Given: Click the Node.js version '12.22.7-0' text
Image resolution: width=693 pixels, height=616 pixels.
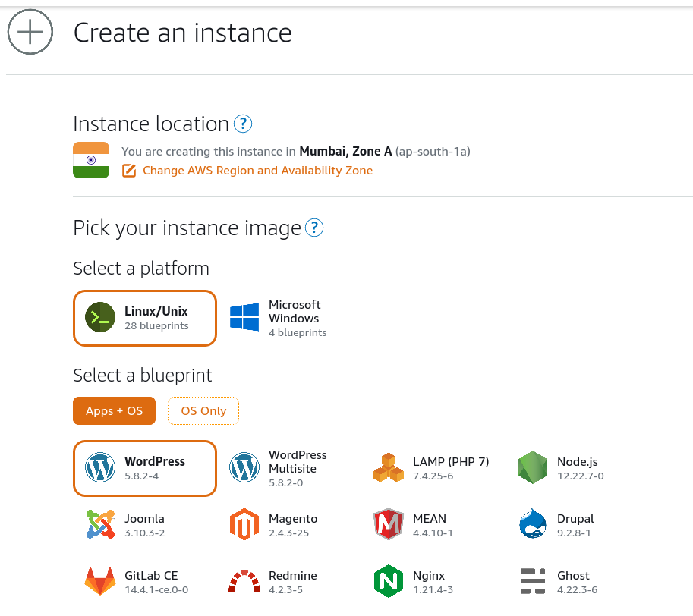Looking at the screenshot, I should 581,476.
